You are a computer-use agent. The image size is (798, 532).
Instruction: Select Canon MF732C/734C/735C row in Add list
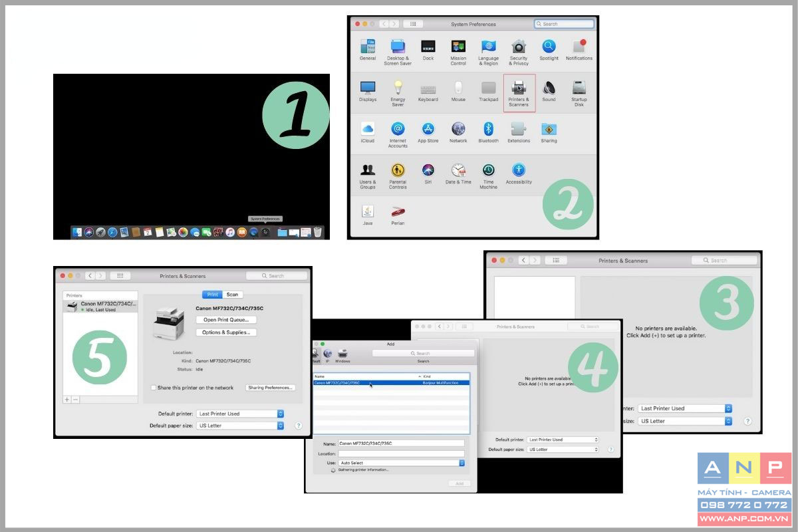pos(391,383)
